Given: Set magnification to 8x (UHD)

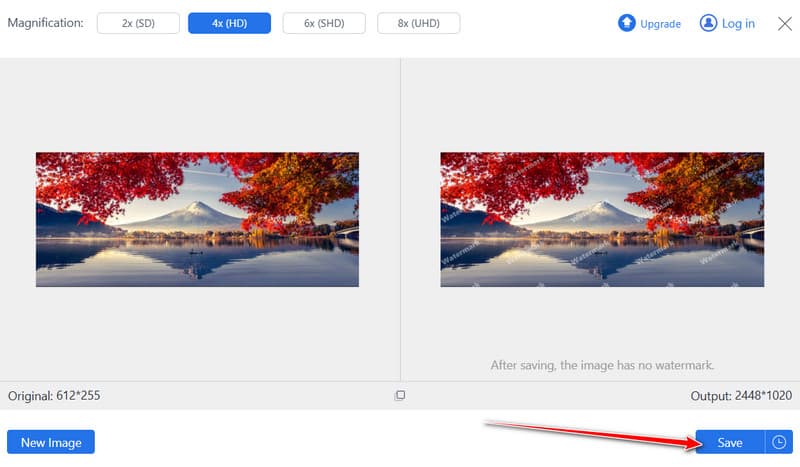Looking at the screenshot, I should pos(419,24).
